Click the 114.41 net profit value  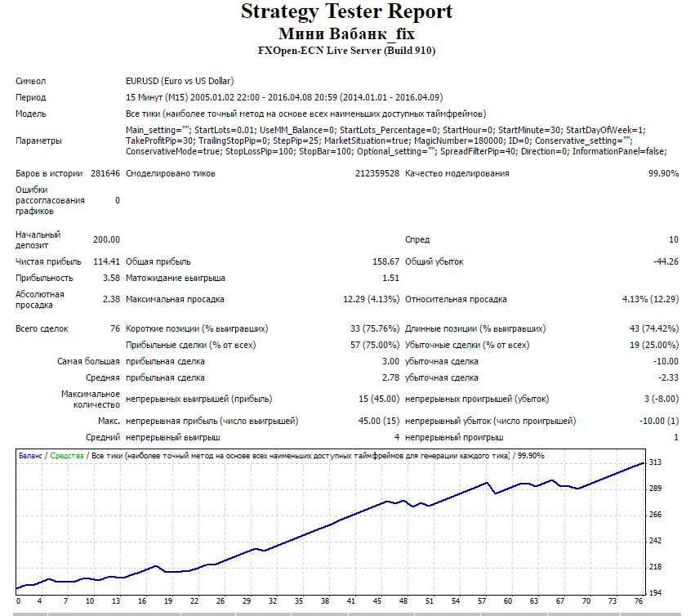106,261
